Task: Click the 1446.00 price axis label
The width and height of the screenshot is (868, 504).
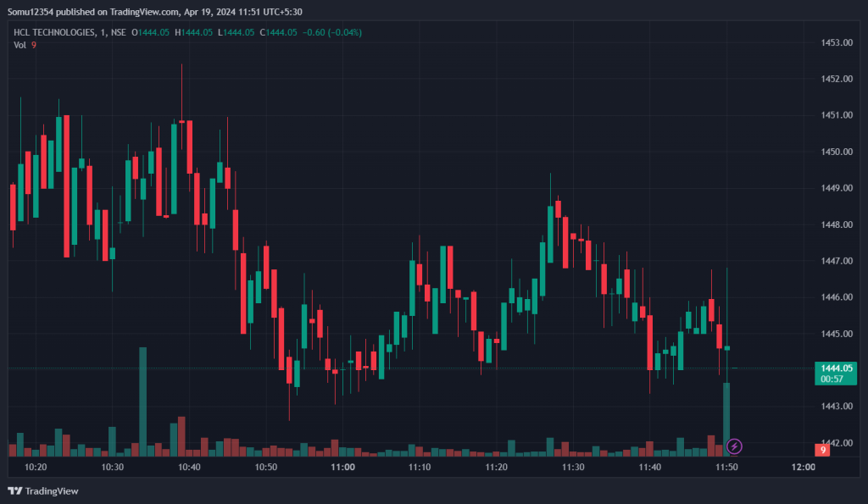Action: (x=837, y=297)
